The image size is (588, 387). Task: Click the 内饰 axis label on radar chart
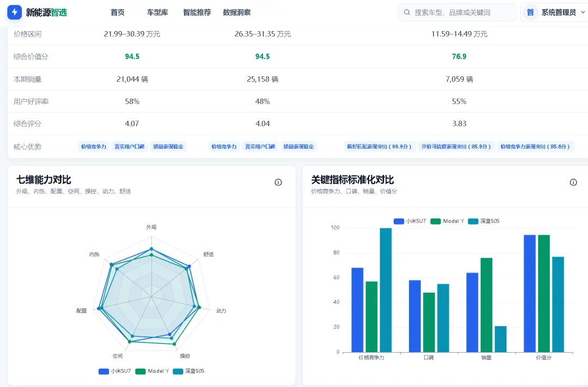tap(94, 255)
